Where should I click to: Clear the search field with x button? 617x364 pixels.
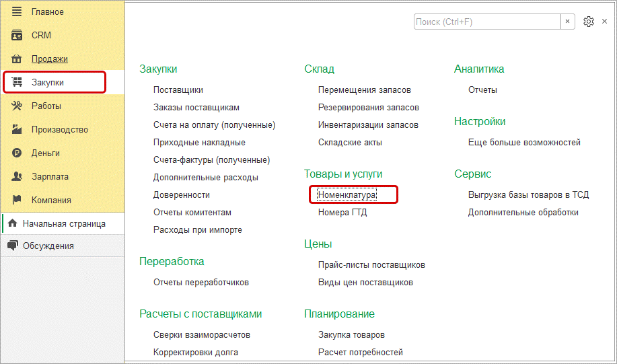567,22
